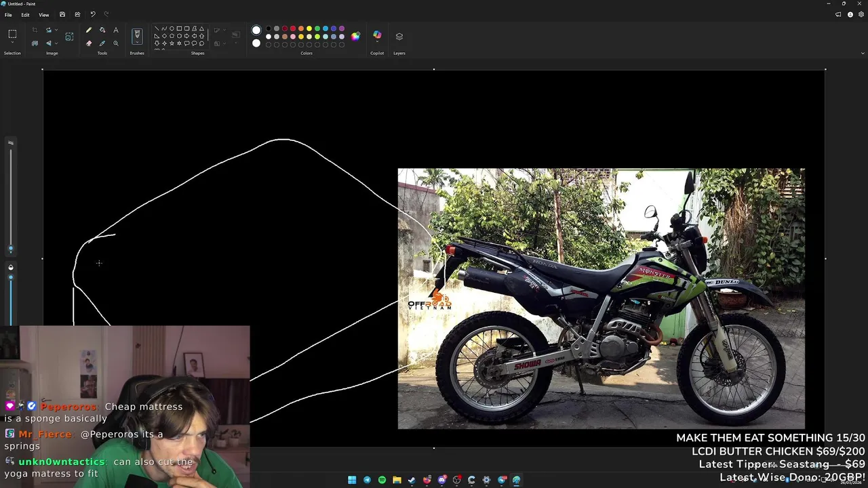Click the rectangular Selection tool
Viewport: 868px width, 488px height.
[x=12, y=34]
